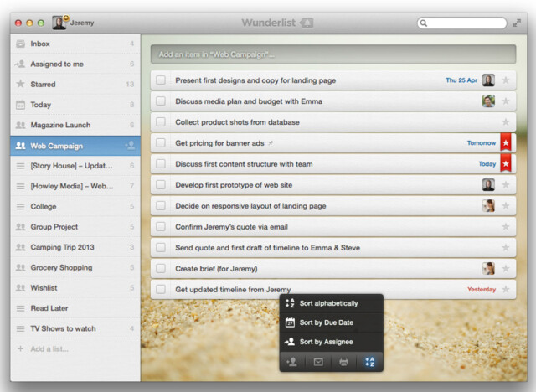Open the Magazine Launch list
536x392 pixels.
point(75,125)
